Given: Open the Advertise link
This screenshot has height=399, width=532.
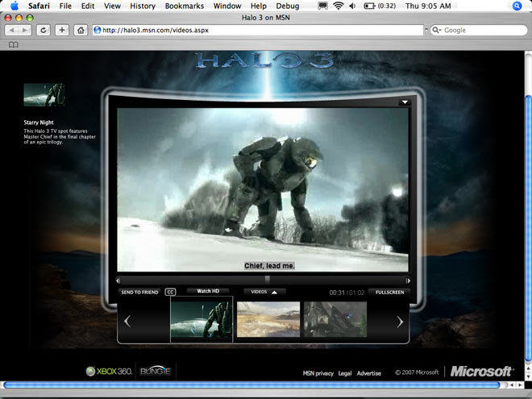Looking at the screenshot, I should [x=369, y=373].
